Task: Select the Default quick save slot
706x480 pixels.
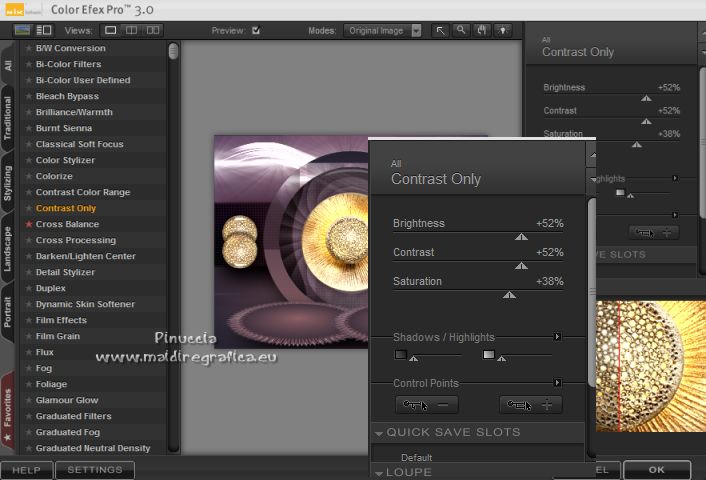Action: (x=416, y=457)
